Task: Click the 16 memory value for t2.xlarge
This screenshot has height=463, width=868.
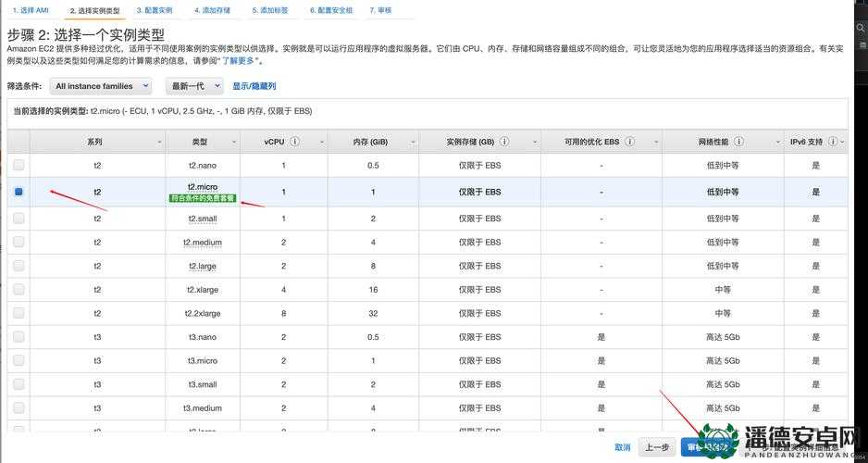Action: 373,290
